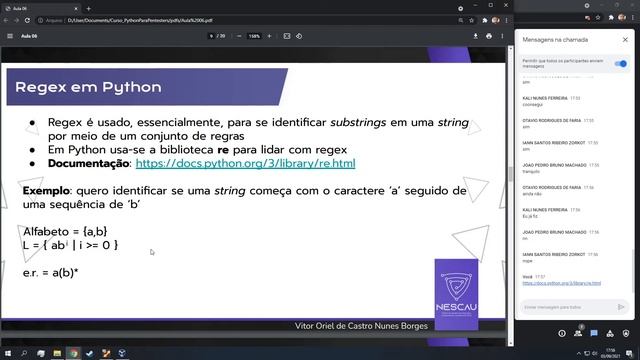The image size is (640, 360).
Task: Zoom out the PDF with minus button
Action: click(x=239, y=36)
